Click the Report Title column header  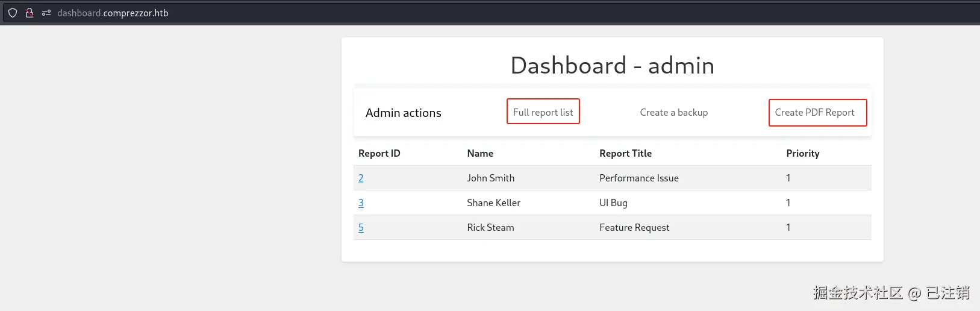pos(625,153)
